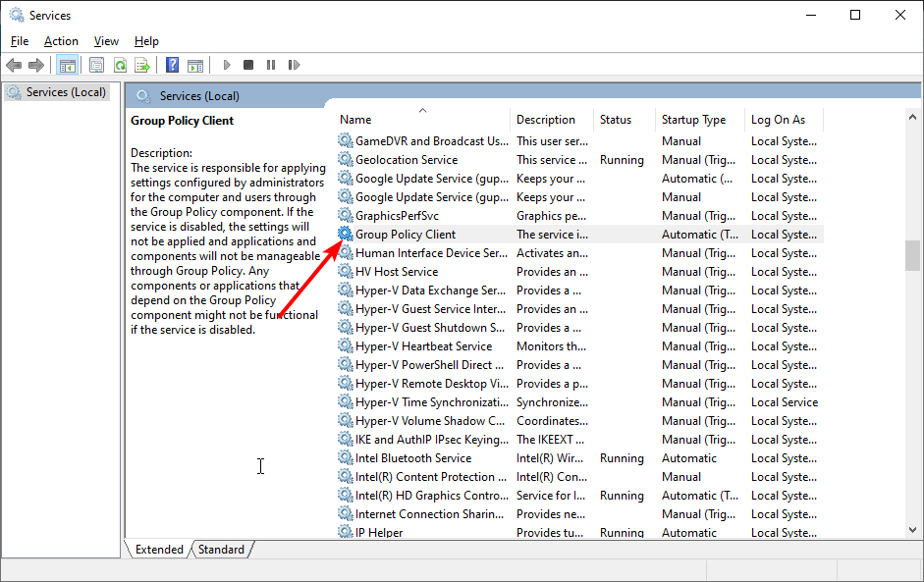This screenshot has width=924, height=582.
Task: Open the Action menu
Action: (x=60, y=40)
